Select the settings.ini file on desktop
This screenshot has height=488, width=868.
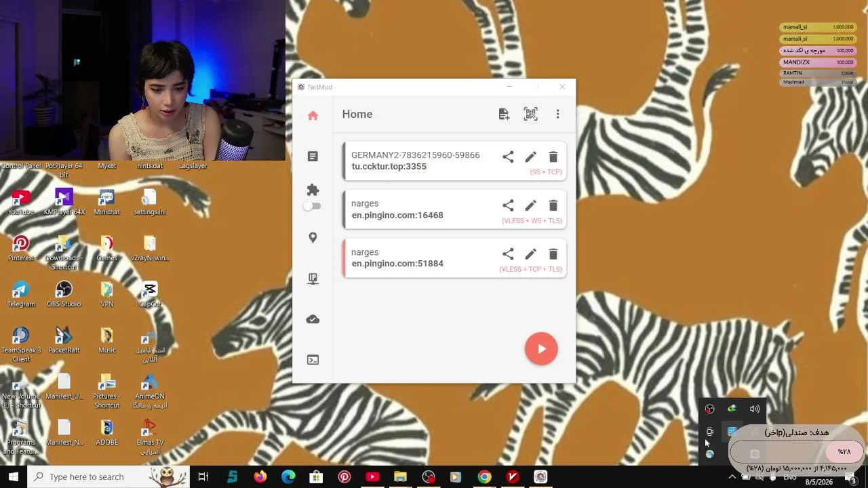[150, 202]
